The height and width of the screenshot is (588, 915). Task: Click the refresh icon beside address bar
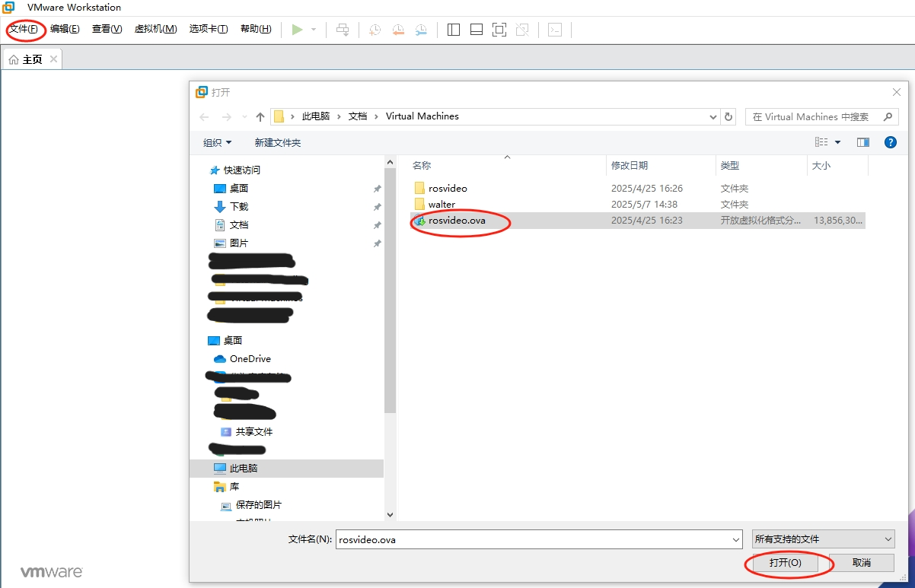pos(728,116)
